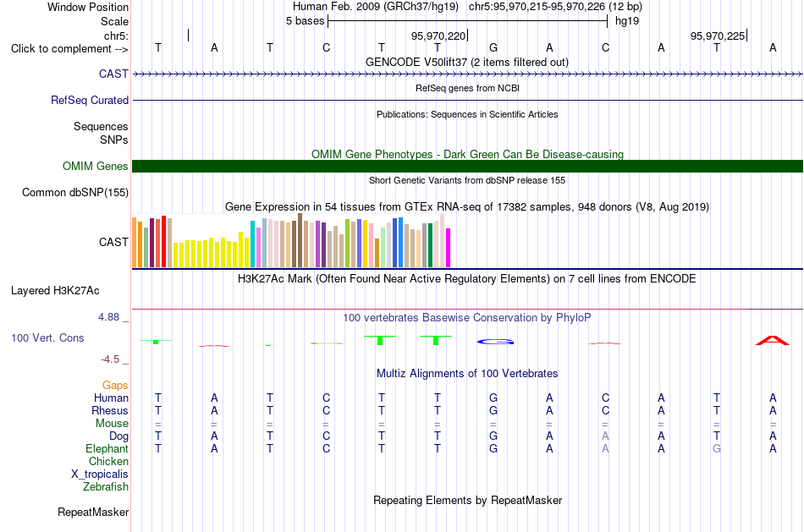Screen dimensions: 804x532
Task: Click the greyed G base in Elephant row
Action: point(716,448)
